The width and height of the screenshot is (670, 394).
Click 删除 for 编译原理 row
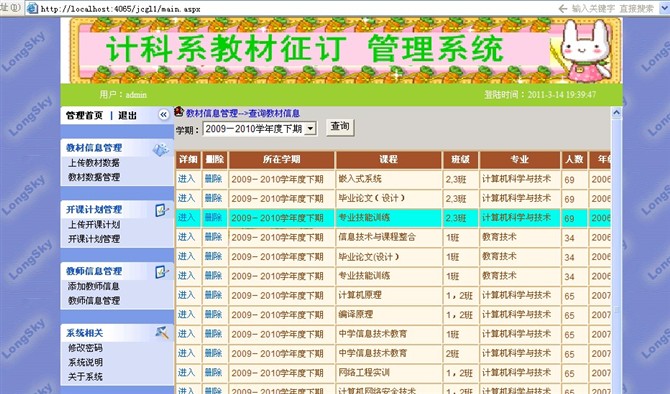coord(213,314)
